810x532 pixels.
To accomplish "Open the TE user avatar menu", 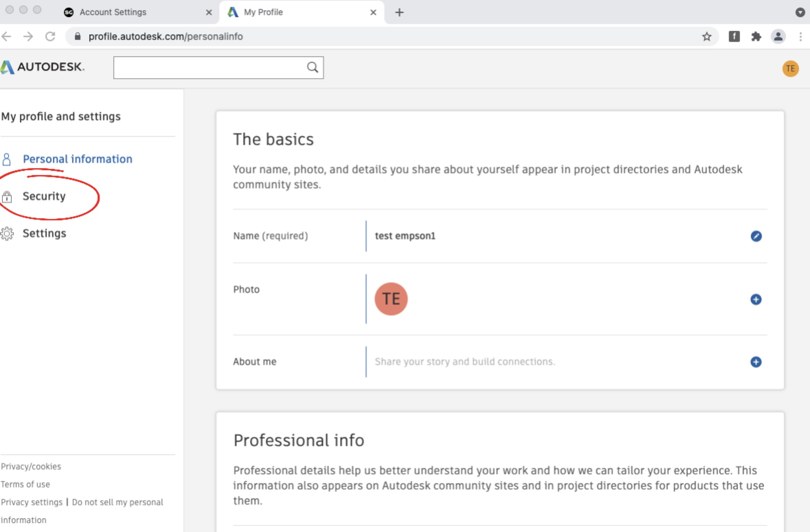I will pyautogui.click(x=790, y=69).
